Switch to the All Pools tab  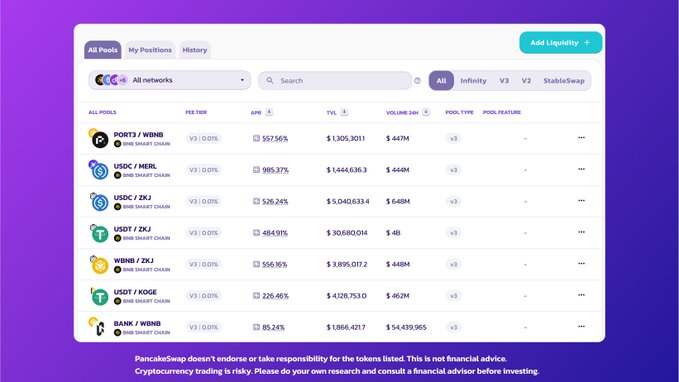coord(103,50)
